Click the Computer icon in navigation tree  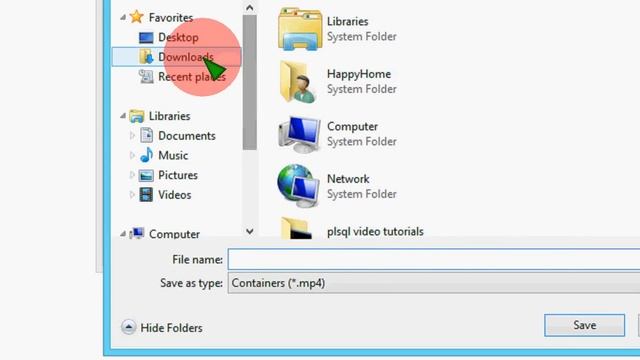click(x=137, y=233)
